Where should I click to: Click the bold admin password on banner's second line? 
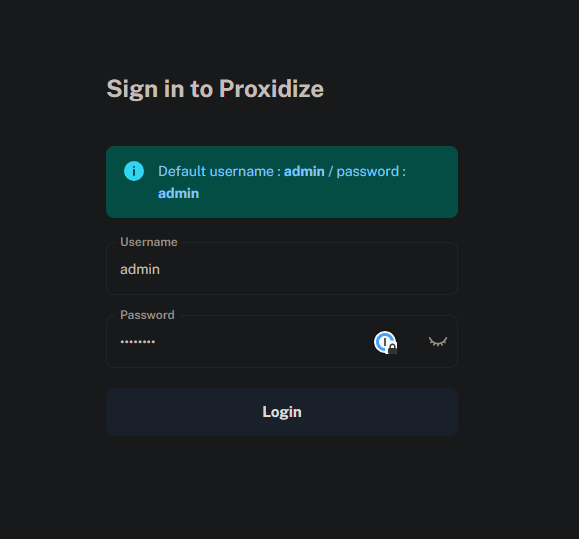point(179,193)
